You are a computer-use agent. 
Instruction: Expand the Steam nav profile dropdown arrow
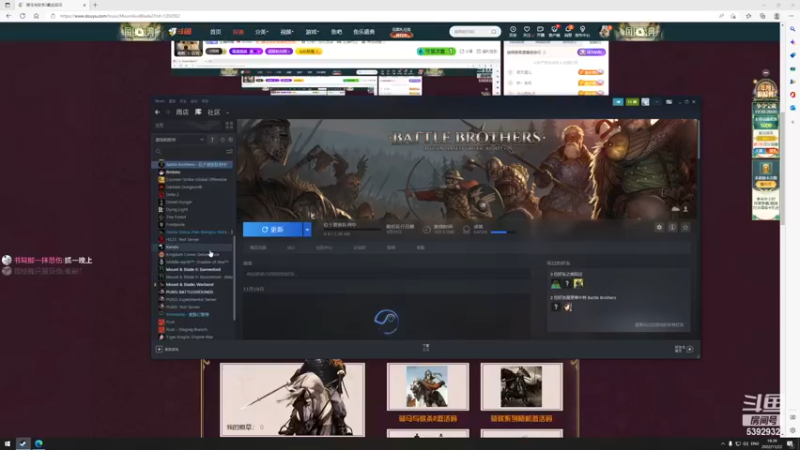228,113
